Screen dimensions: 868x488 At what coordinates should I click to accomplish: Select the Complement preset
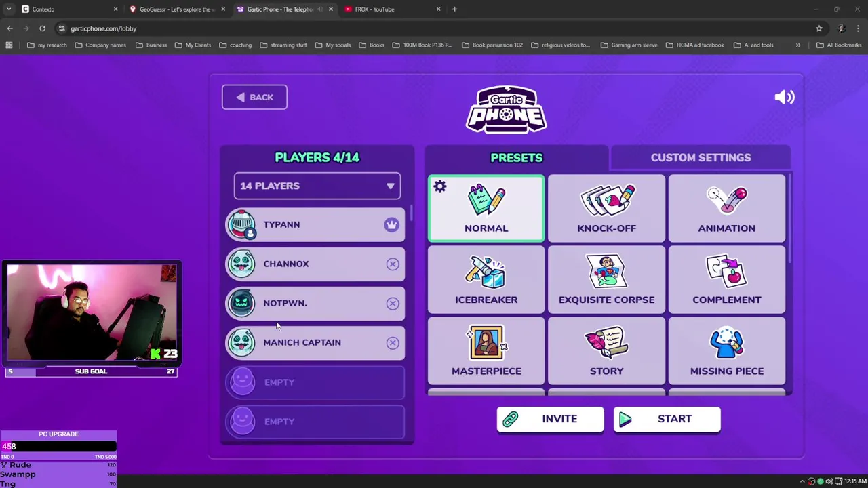pos(726,280)
